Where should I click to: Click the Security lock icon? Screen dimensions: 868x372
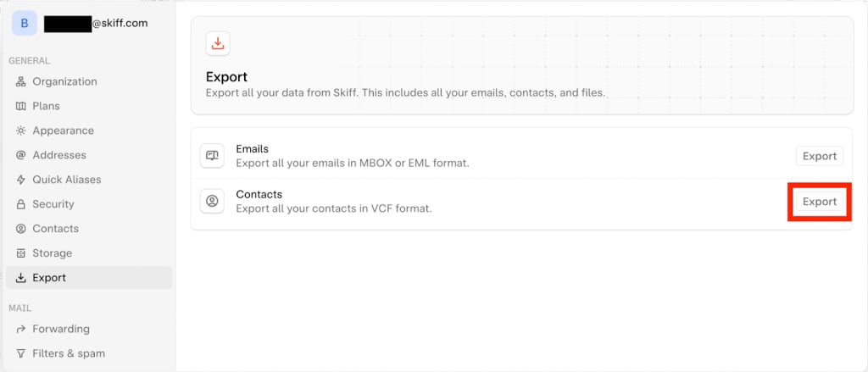coord(20,204)
